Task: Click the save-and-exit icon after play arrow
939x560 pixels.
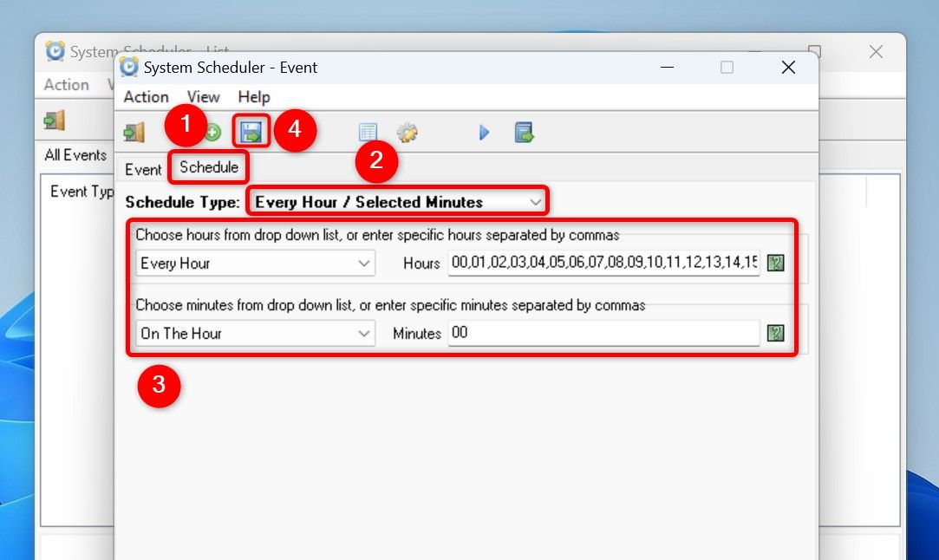Action: pyautogui.click(x=524, y=133)
